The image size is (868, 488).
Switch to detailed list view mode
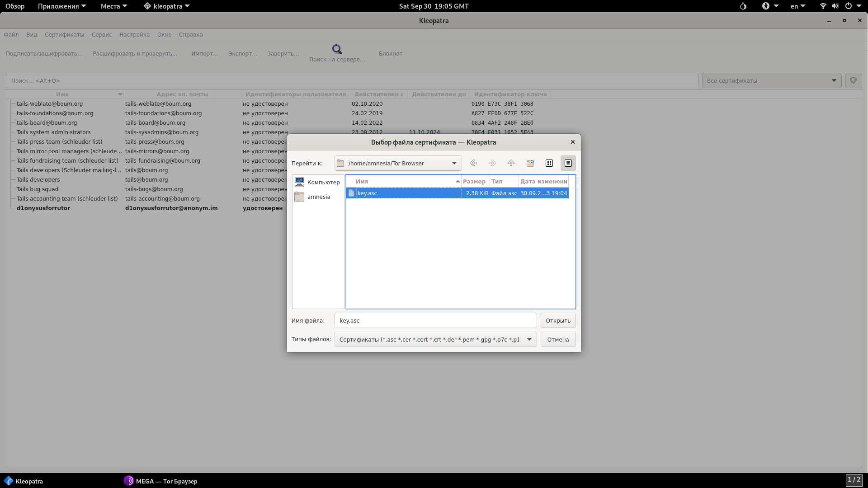pos(568,163)
